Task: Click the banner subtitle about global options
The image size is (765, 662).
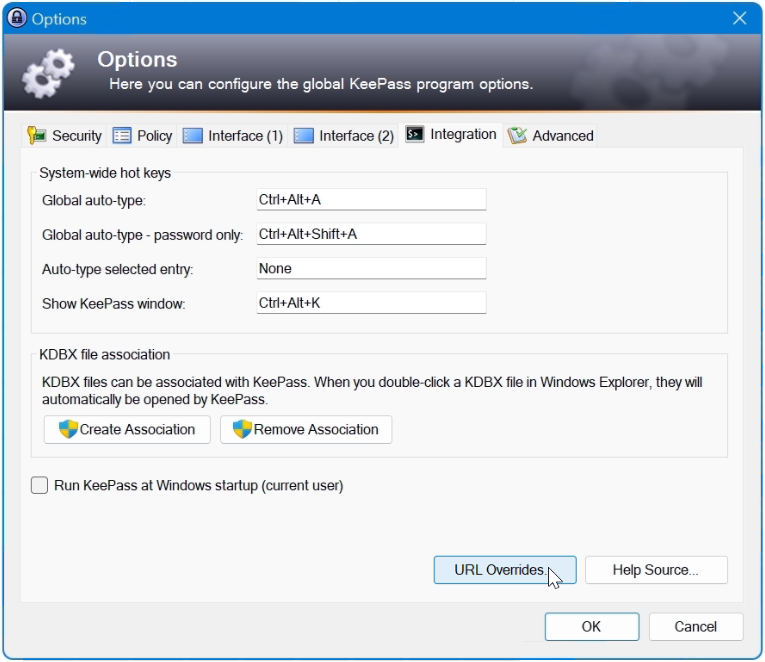Action: (321, 84)
